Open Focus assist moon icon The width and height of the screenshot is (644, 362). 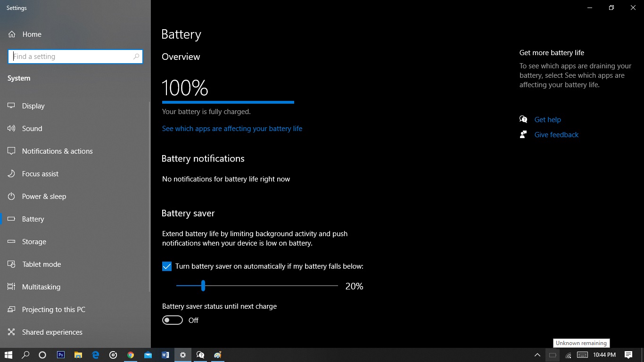(11, 174)
